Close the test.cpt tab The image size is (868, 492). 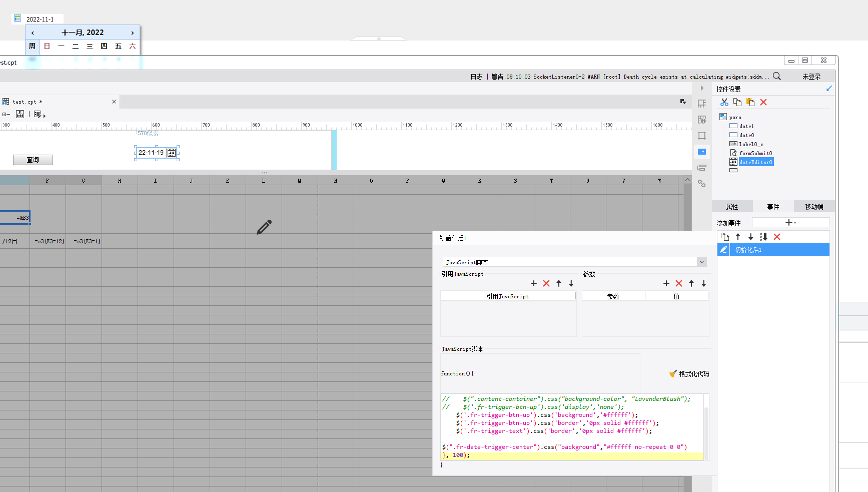click(x=114, y=102)
